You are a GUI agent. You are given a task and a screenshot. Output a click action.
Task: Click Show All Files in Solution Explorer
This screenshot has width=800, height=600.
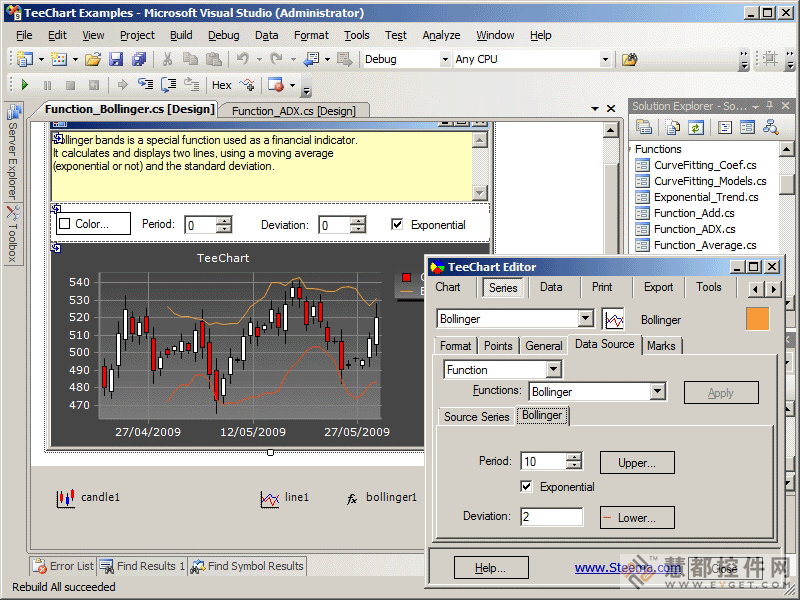[x=673, y=127]
